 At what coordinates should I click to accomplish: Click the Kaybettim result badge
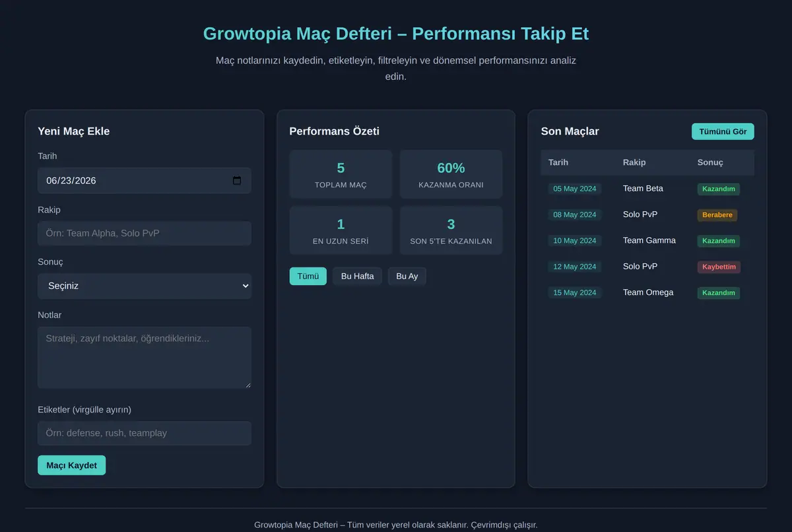click(x=719, y=267)
